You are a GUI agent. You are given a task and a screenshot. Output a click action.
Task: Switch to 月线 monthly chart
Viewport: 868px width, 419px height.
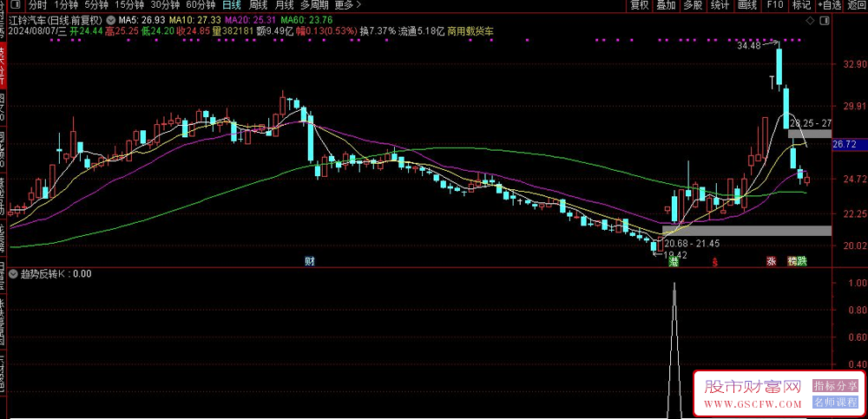tap(284, 5)
